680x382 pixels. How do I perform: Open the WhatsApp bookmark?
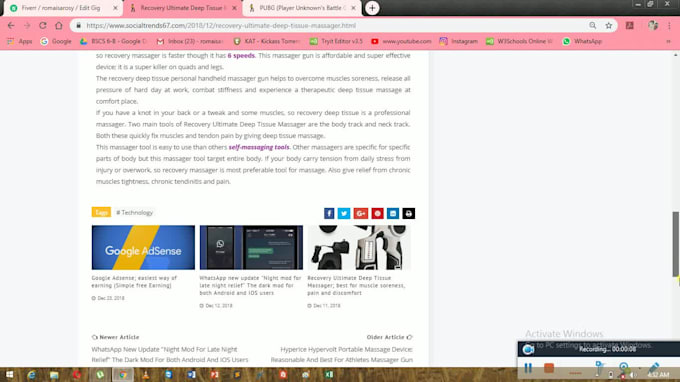pos(582,41)
